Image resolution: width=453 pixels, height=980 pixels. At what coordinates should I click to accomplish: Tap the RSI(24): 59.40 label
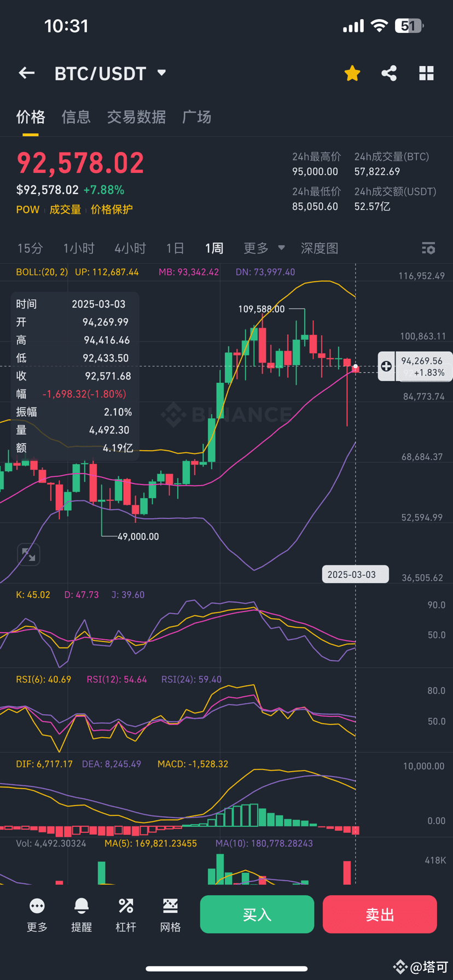click(191, 679)
